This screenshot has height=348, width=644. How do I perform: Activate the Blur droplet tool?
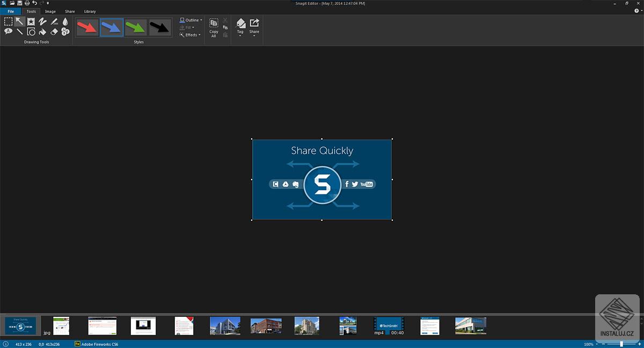[65, 21]
